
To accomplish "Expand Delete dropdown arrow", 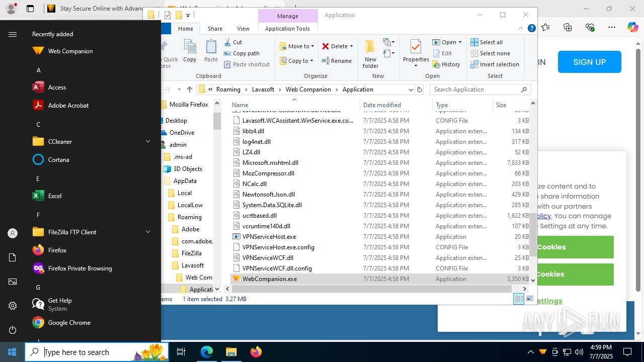I will [x=351, y=46].
